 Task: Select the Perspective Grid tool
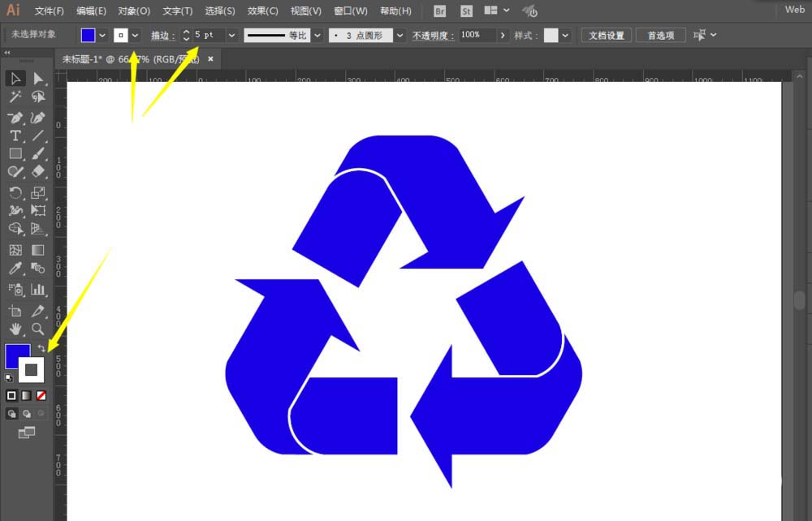38,229
